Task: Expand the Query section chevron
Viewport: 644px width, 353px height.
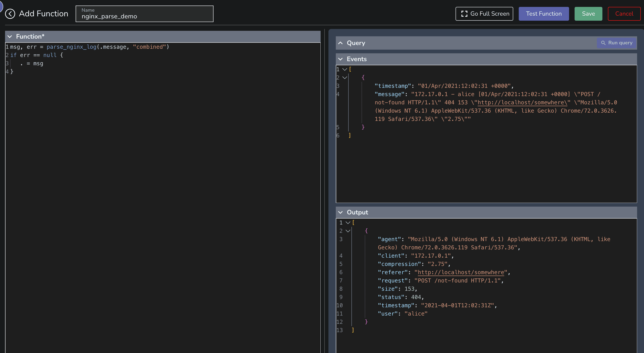Action: (340, 43)
